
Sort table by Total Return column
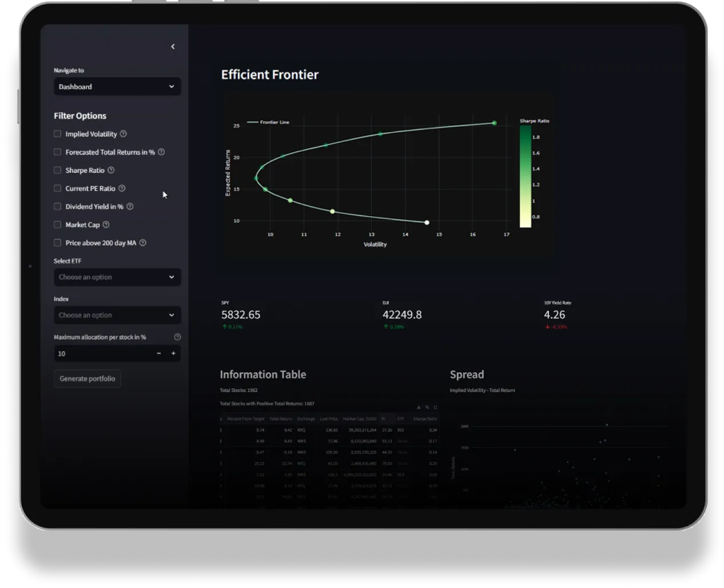pyautogui.click(x=281, y=419)
